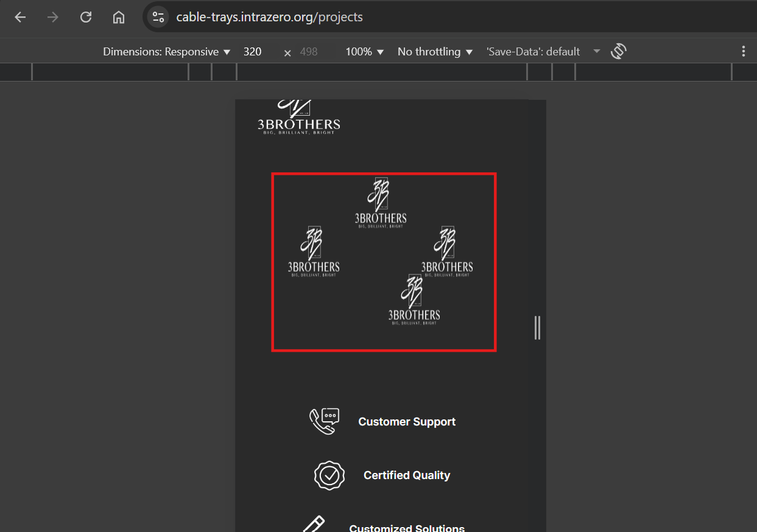Click the customer support phone icon
Screen dimensions: 757x532
tap(324, 421)
